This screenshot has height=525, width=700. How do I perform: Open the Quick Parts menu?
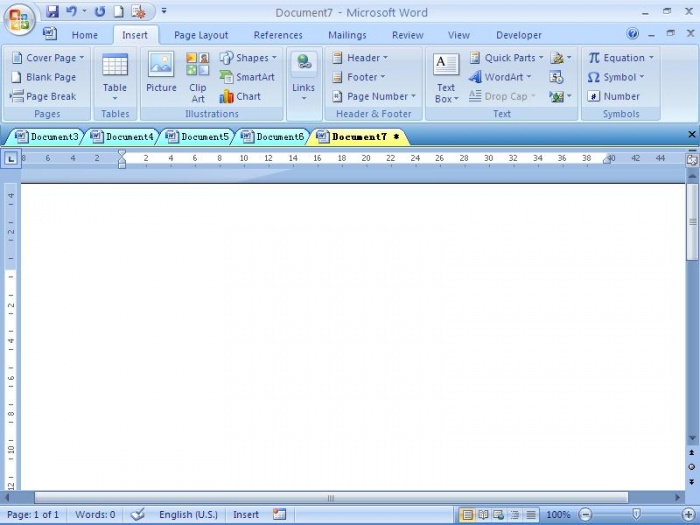coord(506,58)
